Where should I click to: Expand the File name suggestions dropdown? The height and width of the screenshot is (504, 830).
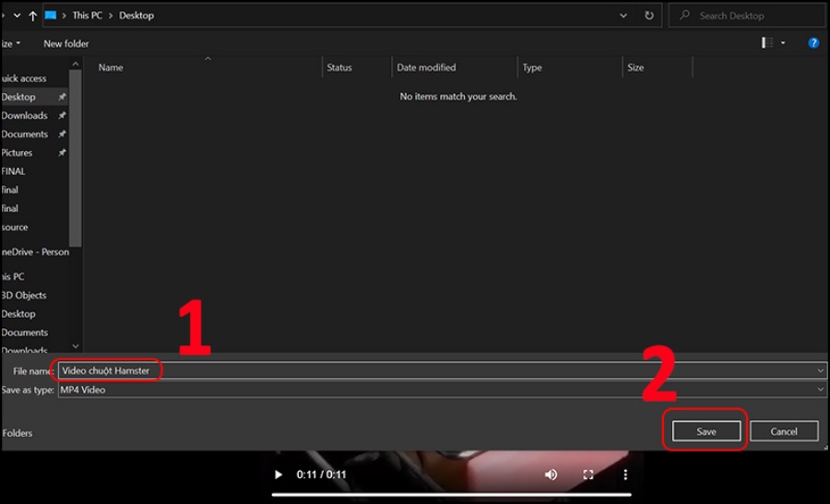(820, 370)
